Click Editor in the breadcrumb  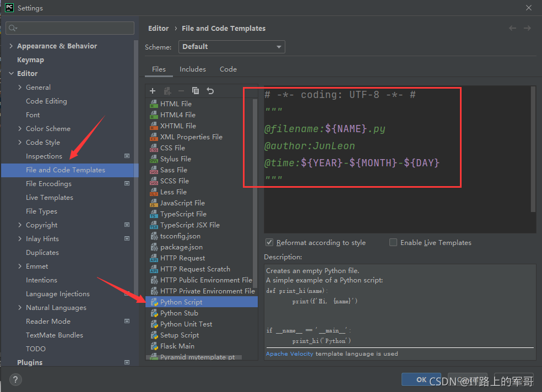tap(158, 28)
